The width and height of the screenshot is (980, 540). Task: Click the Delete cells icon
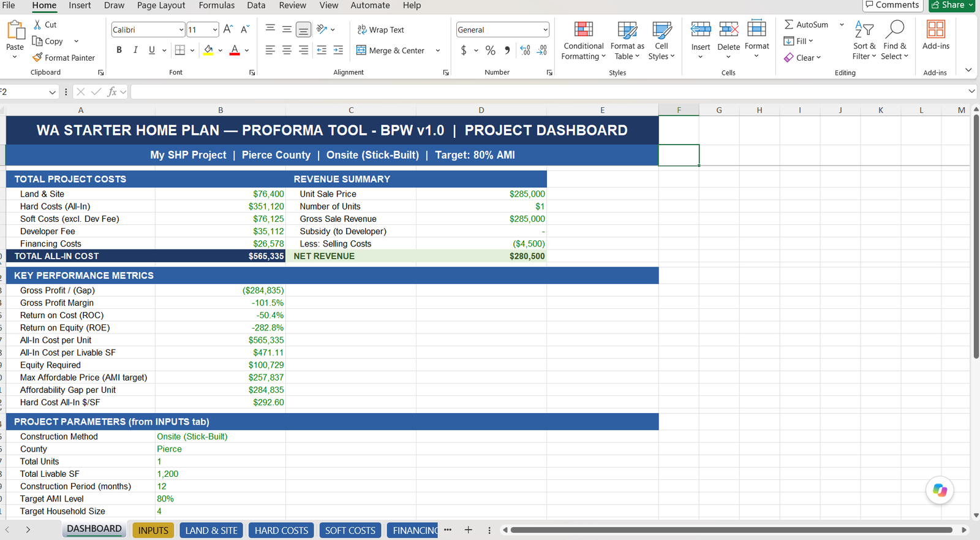click(x=729, y=29)
